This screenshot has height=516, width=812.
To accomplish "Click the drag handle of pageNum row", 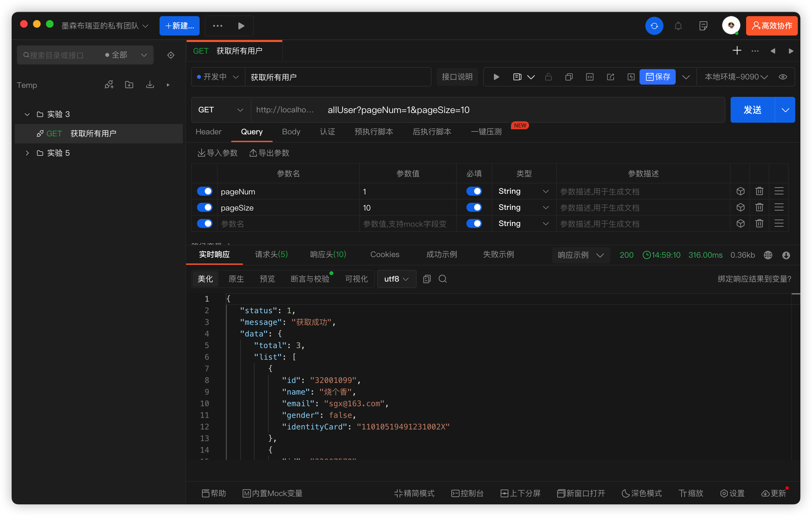I will [x=779, y=191].
